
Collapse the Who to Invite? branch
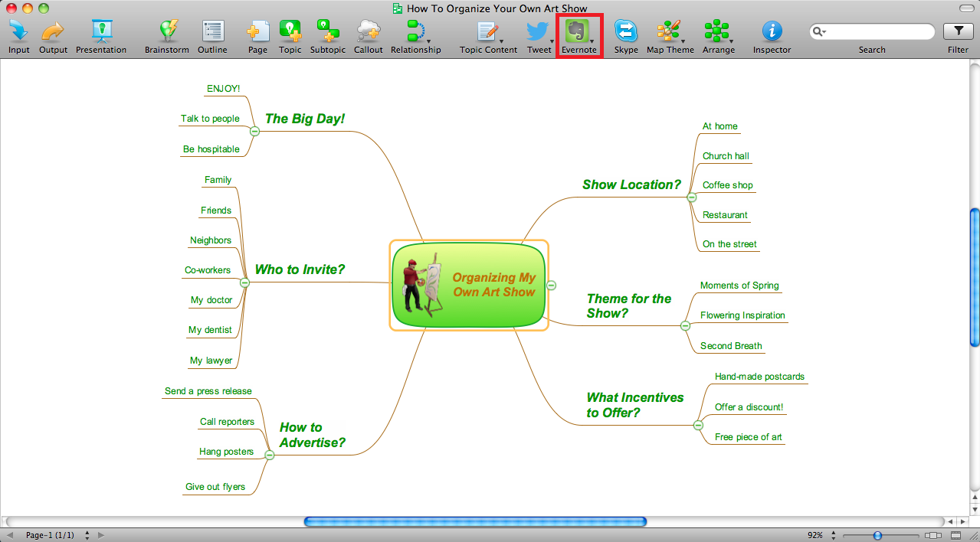point(245,282)
